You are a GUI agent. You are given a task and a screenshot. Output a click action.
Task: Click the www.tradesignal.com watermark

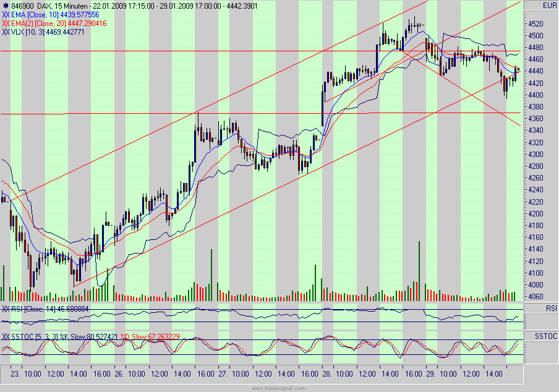[279, 388]
